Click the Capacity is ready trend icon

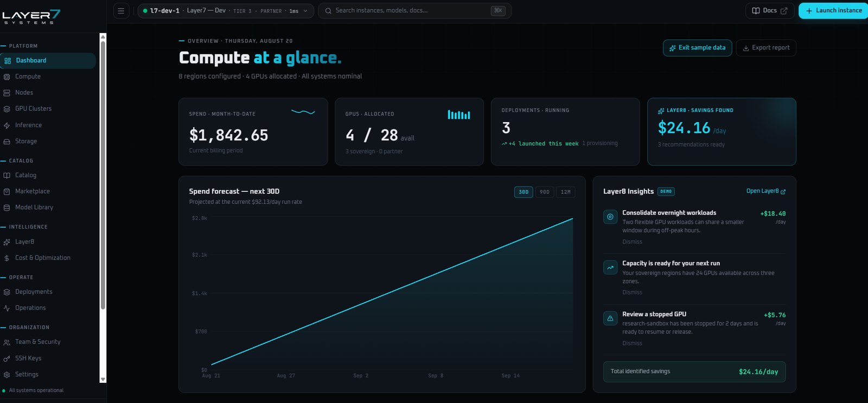point(610,267)
